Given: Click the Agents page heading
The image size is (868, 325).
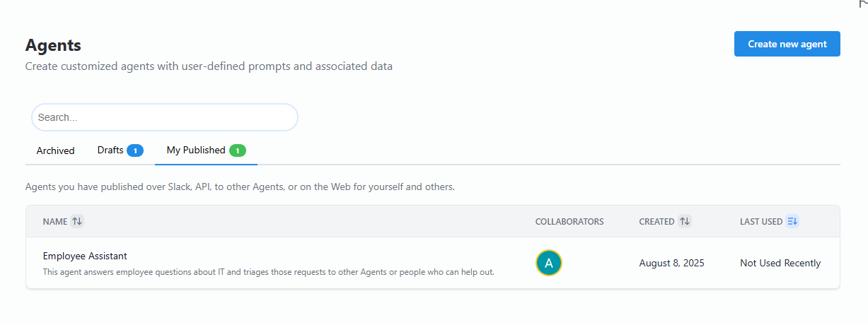Looking at the screenshot, I should 53,45.
